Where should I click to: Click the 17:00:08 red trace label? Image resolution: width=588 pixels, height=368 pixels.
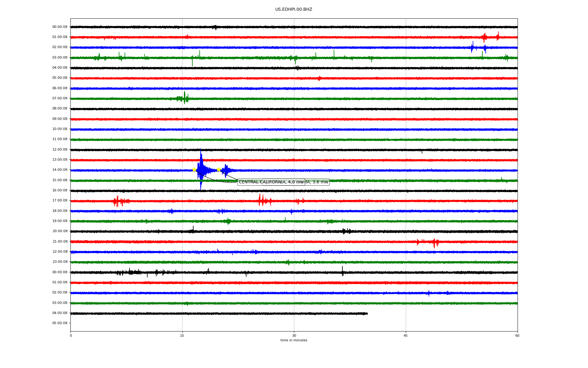pos(60,201)
